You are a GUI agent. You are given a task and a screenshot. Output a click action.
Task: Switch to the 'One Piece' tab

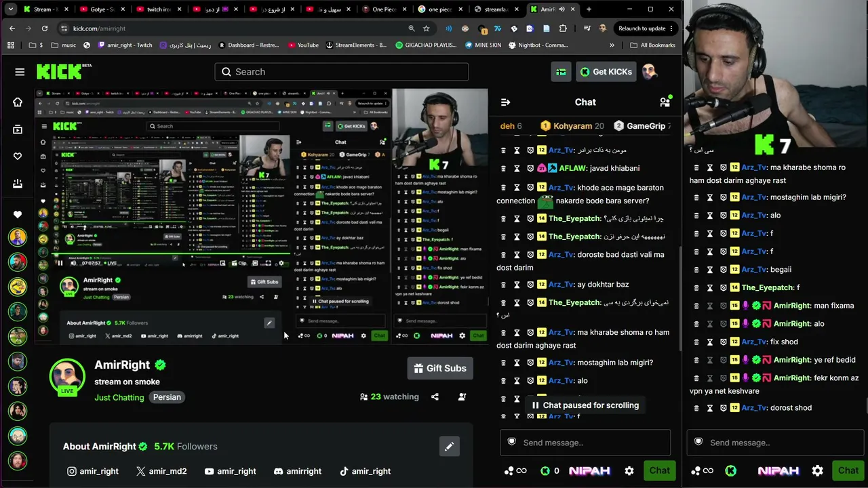(382, 9)
